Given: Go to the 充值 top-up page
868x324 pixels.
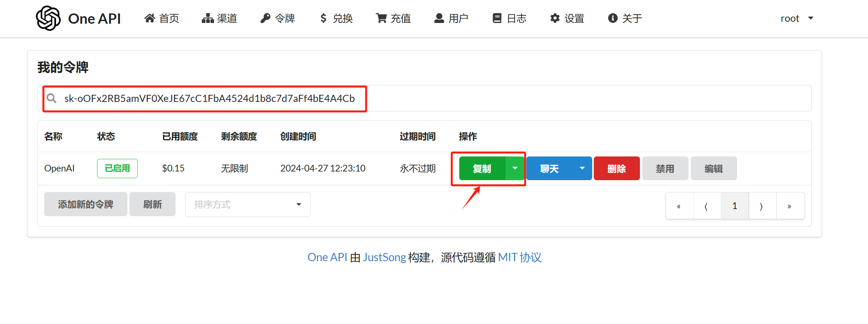Looking at the screenshot, I should [393, 18].
